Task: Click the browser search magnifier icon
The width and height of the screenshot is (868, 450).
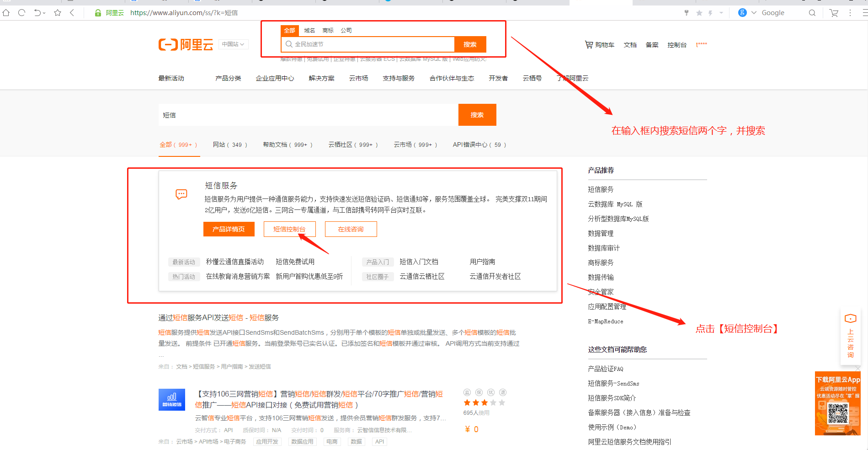Action: (x=812, y=13)
